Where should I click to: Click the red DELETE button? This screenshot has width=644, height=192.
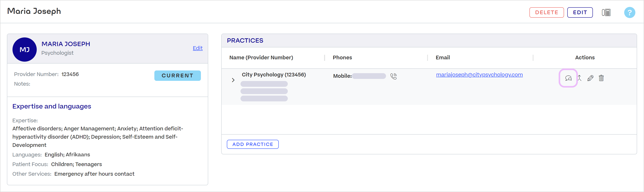tap(547, 12)
